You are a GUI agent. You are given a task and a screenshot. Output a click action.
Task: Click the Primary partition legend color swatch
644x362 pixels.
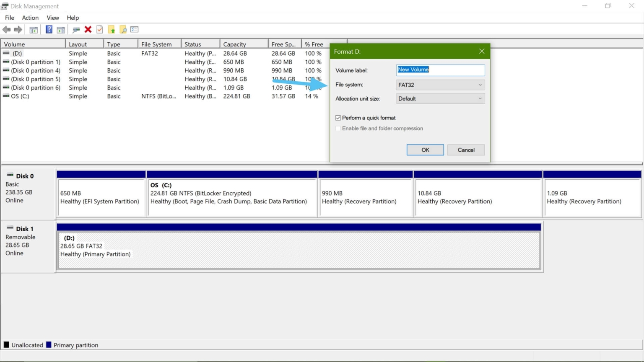(49, 345)
